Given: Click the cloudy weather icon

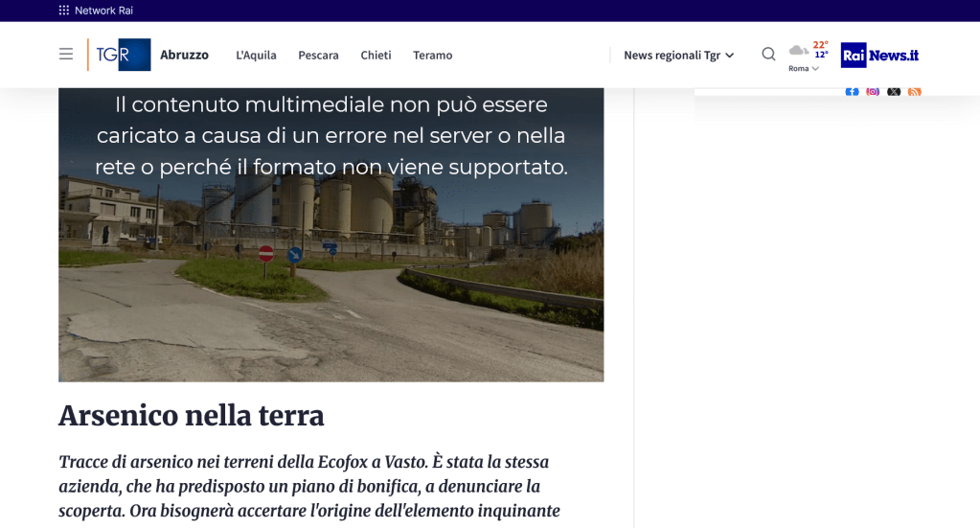Looking at the screenshot, I should click(798, 50).
